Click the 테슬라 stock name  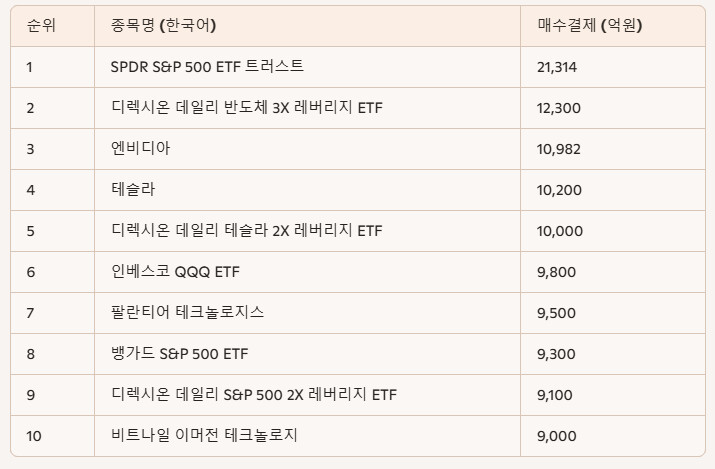[133, 190]
